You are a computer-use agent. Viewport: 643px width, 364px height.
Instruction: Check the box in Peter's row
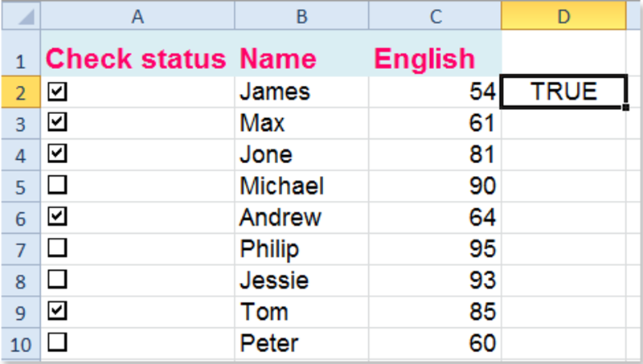[57, 342]
